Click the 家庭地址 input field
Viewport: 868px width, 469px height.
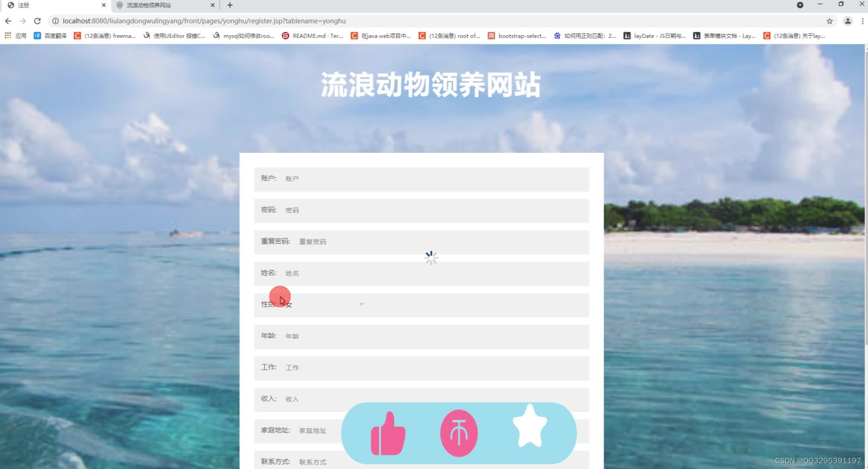(x=421, y=431)
